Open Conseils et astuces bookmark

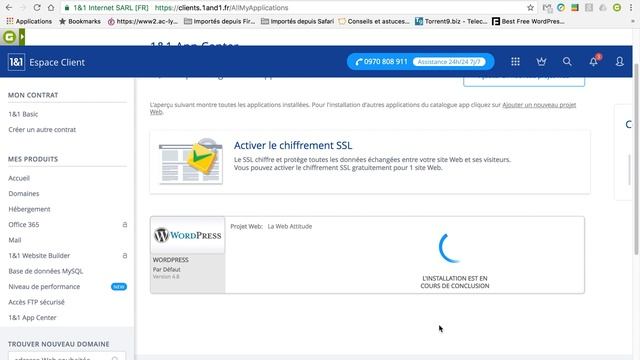click(x=374, y=21)
